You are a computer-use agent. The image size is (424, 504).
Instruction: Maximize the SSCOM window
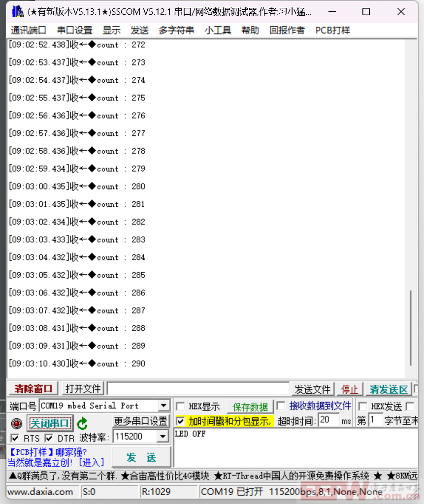coord(366,12)
